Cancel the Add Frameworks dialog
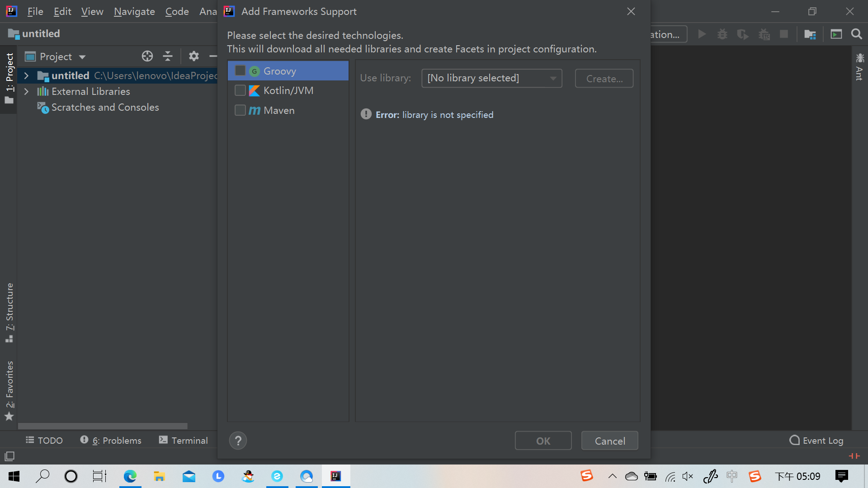Viewport: 868px width, 488px height. pos(609,441)
